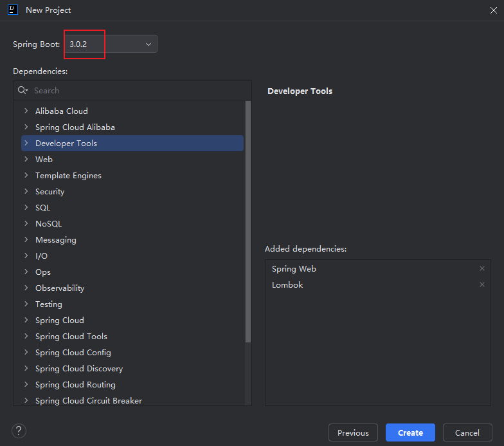Click the search magnifier icon
This screenshot has width=504, height=446.
[22, 90]
